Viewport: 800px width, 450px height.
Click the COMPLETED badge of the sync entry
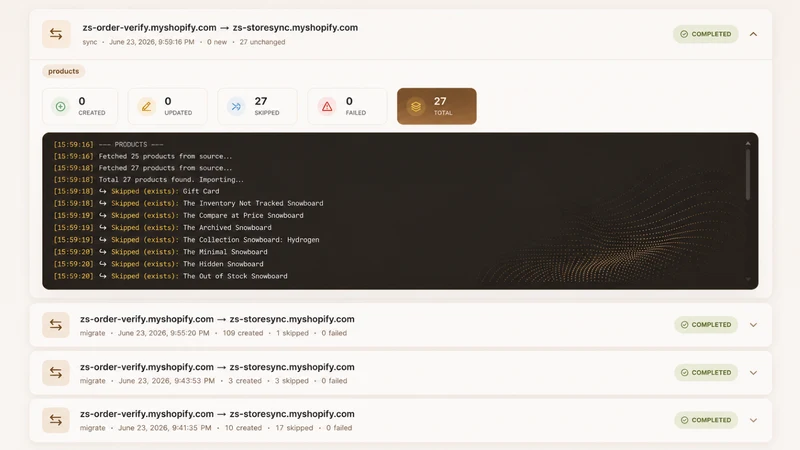point(706,34)
